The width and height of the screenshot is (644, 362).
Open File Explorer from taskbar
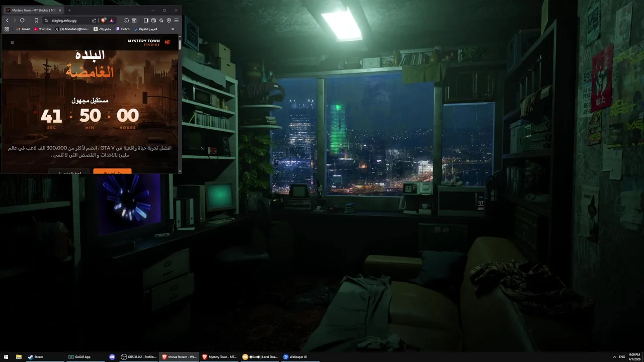pos(19,357)
